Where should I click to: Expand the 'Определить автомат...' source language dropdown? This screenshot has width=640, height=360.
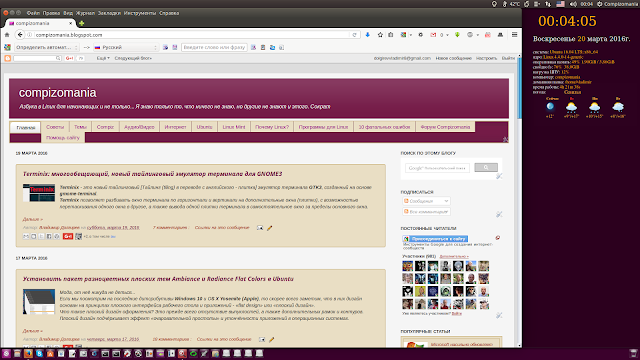(46, 47)
